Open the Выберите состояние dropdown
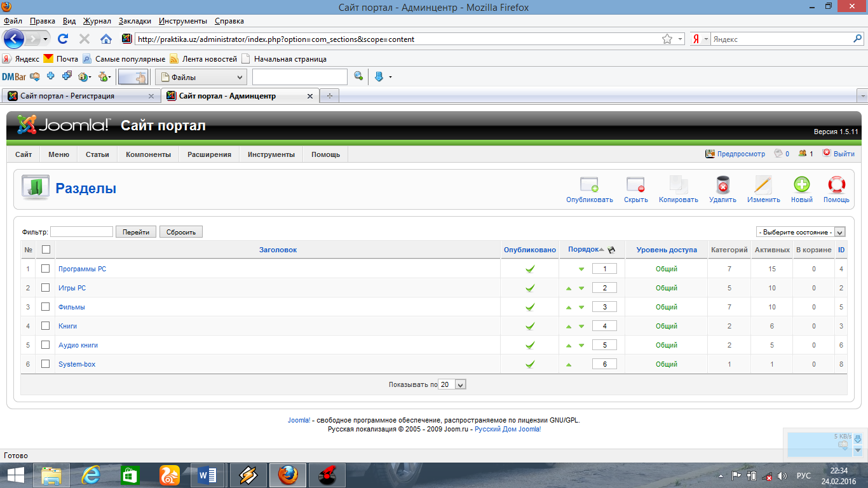The height and width of the screenshot is (488, 868). [801, 232]
